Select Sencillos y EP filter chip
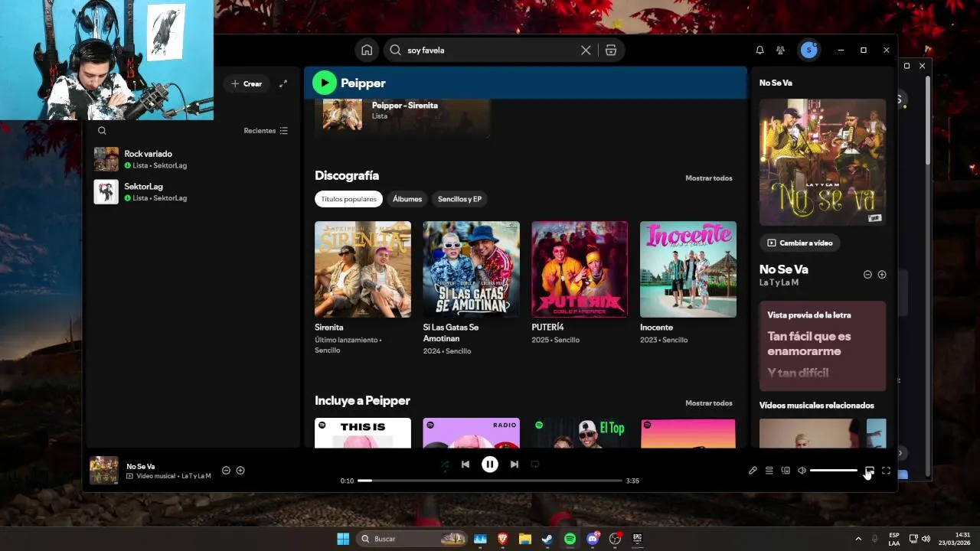The width and height of the screenshot is (980, 551). (459, 199)
